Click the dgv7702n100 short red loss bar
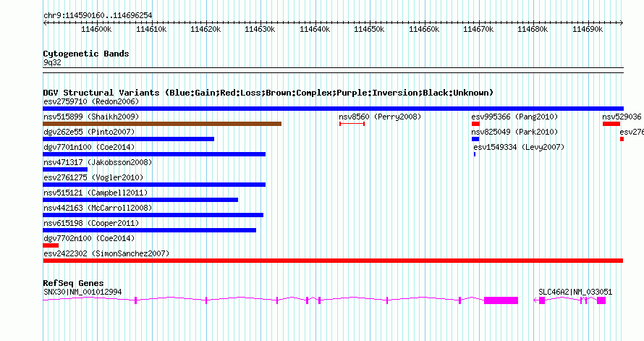 51,245
